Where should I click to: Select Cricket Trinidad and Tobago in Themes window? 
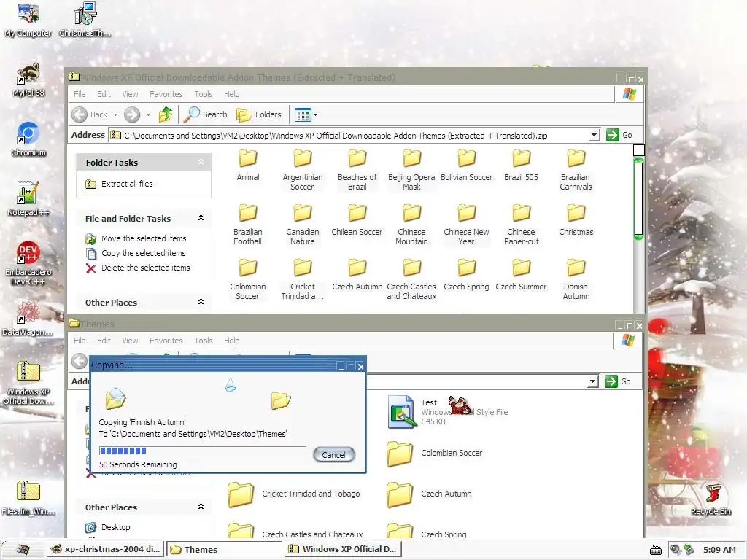coord(293,494)
